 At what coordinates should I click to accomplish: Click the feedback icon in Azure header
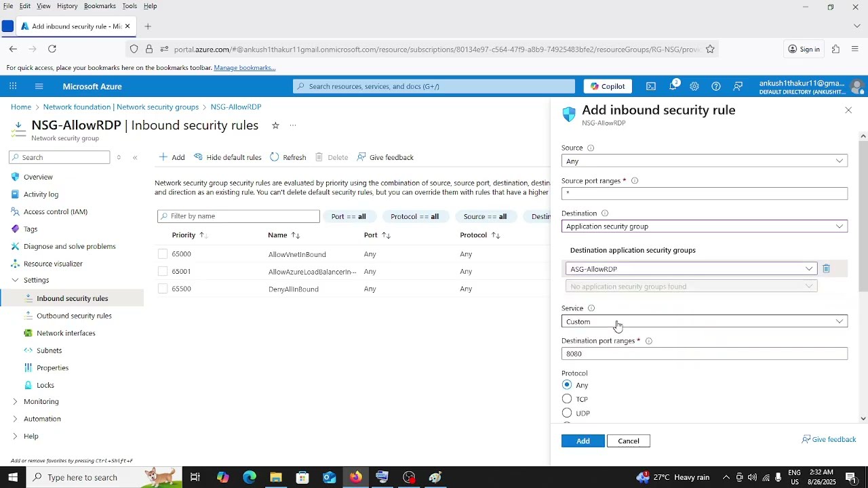point(738,86)
